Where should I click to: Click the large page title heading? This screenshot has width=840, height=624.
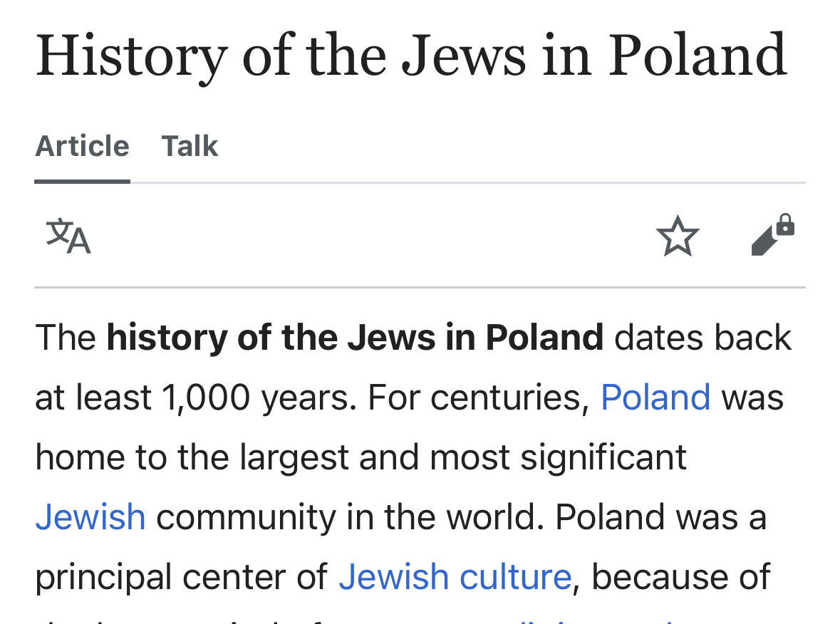[x=411, y=56]
